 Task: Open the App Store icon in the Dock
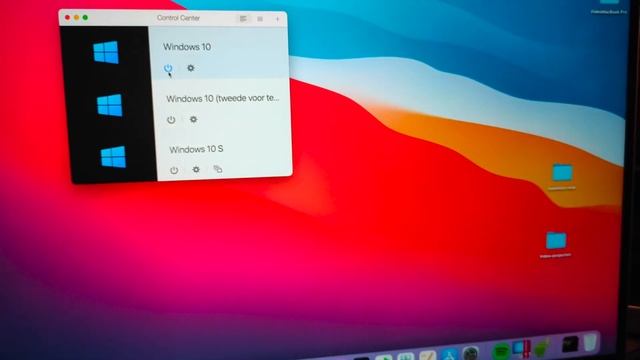click(x=449, y=355)
